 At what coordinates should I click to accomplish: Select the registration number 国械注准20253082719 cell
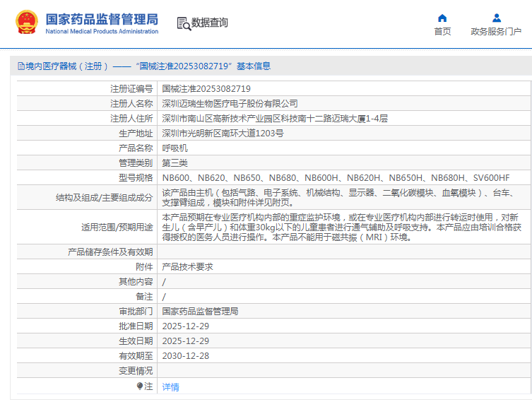click(x=206, y=89)
